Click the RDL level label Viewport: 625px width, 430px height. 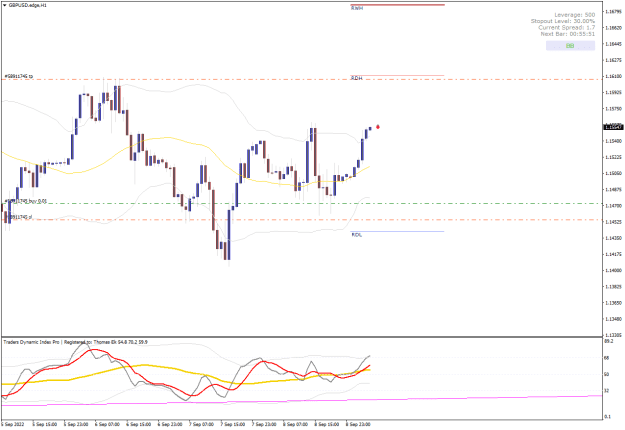[x=357, y=235]
